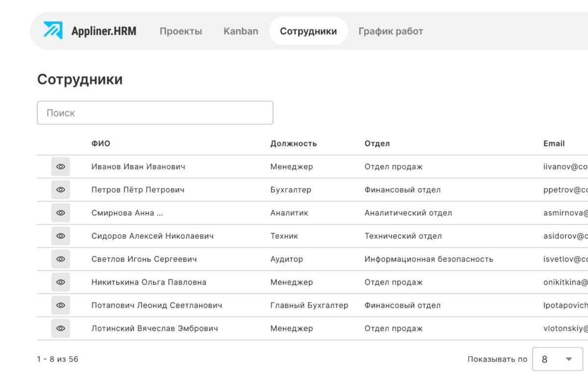Image resolution: width=588 pixels, height=392 pixels.
Task: Click the name Светлов Игонь Сергеевич
Action: tap(144, 259)
